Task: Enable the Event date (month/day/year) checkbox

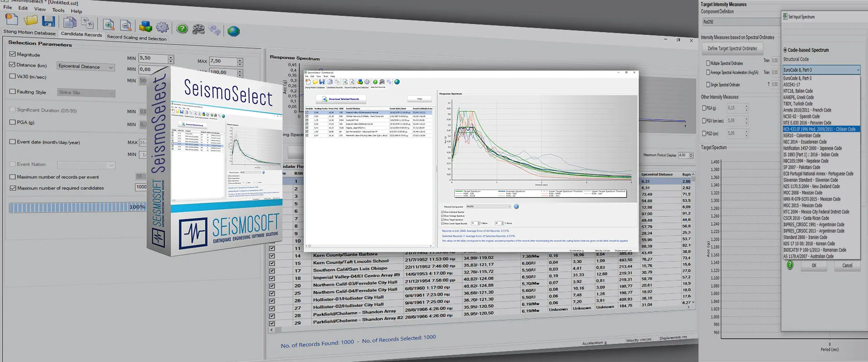Action: click(13, 142)
